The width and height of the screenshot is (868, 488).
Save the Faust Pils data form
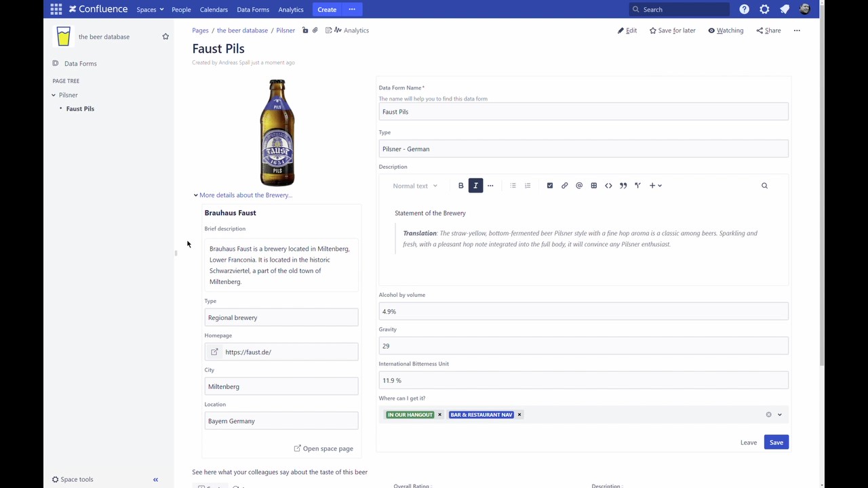click(776, 442)
